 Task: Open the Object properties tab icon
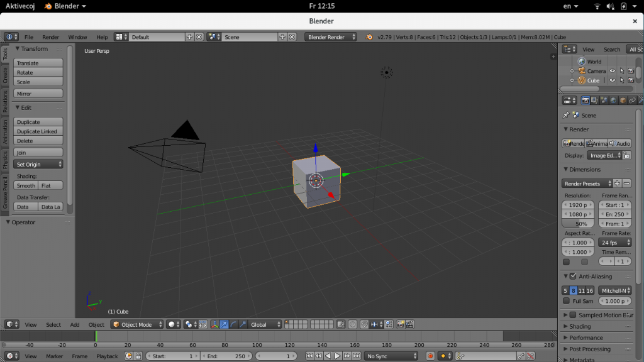tap(623, 100)
